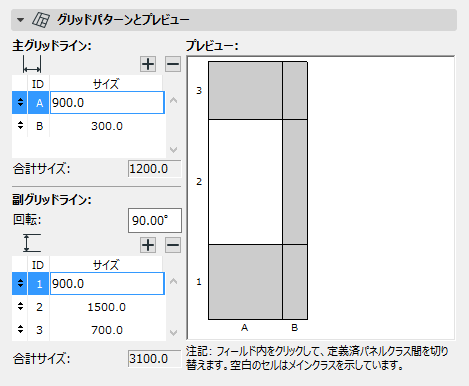Select the 700.0 size of secondary gridline 3
The height and width of the screenshot is (386, 469).
pos(107,330)
